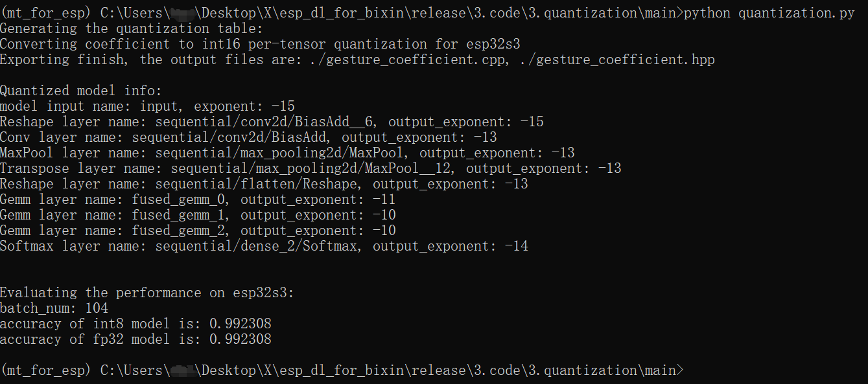Click the Evaluating the performance on esp32s3 line
The height and width of the screenshot is (384, 868).
point(147,293)
